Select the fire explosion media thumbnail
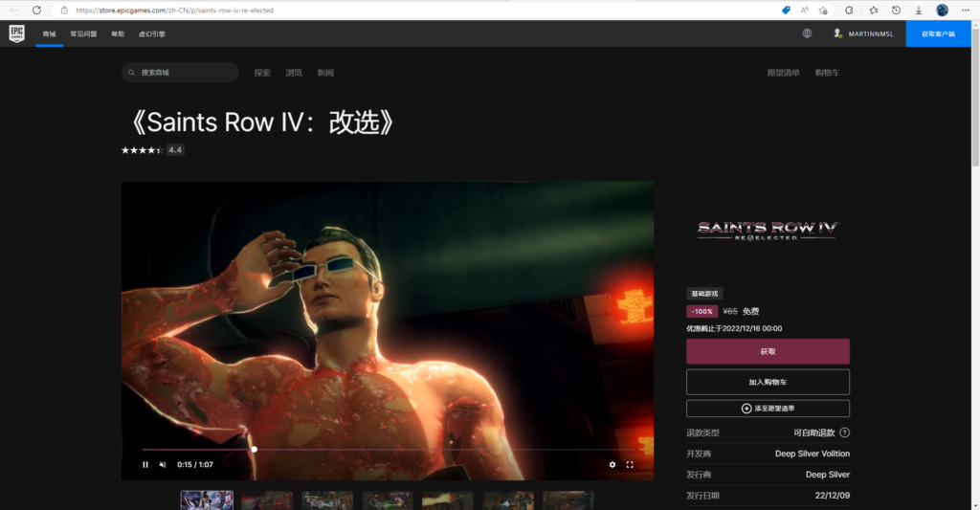Screen dimensions: 980x510 [x=448, y=500]
